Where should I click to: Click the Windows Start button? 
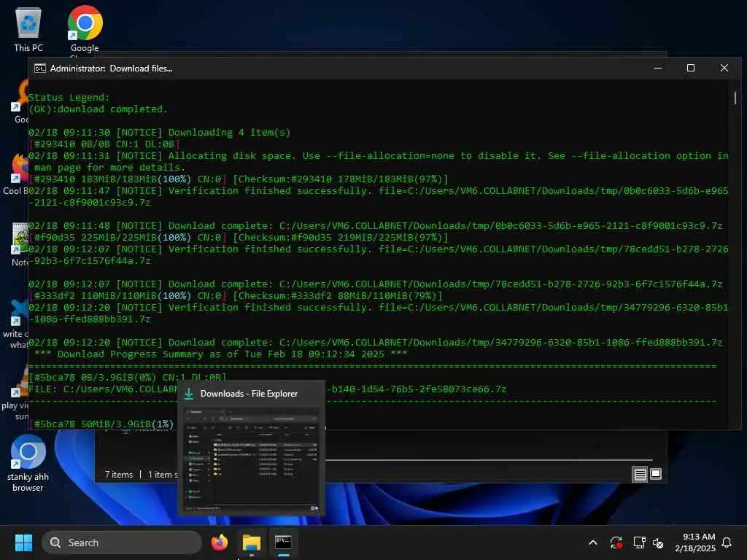23,542
